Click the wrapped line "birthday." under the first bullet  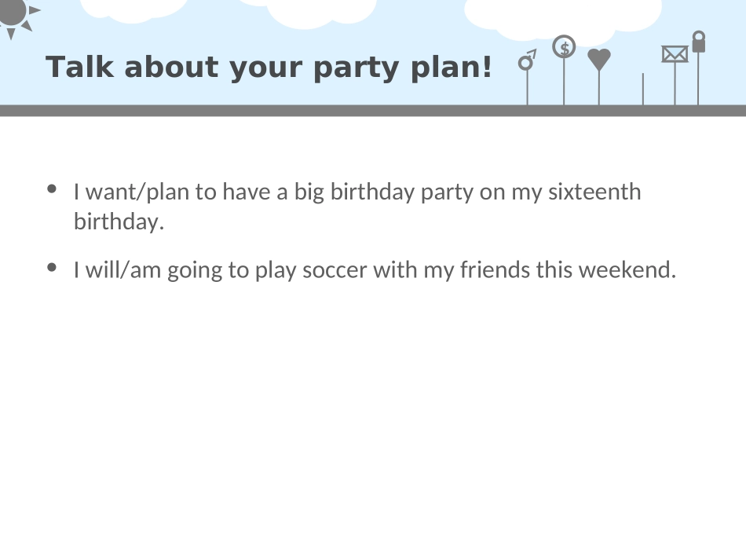[x=119, y=221]
